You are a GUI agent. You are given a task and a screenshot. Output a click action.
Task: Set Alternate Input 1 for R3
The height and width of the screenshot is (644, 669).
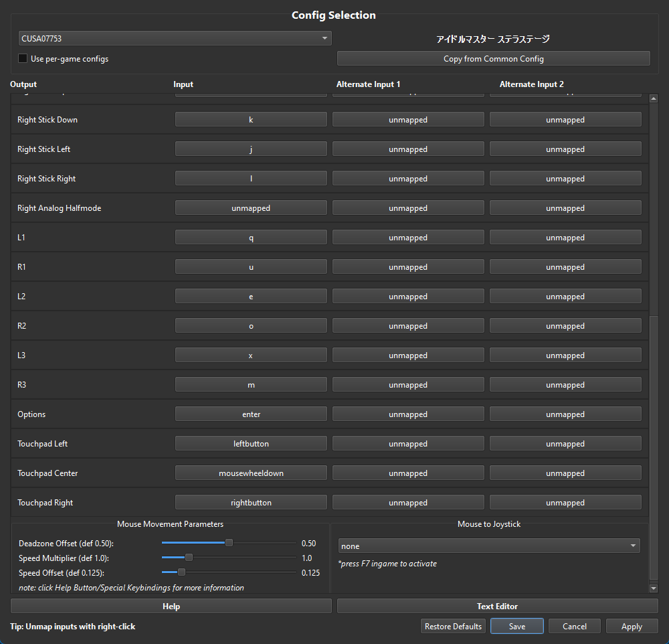[x=408, y=385]
